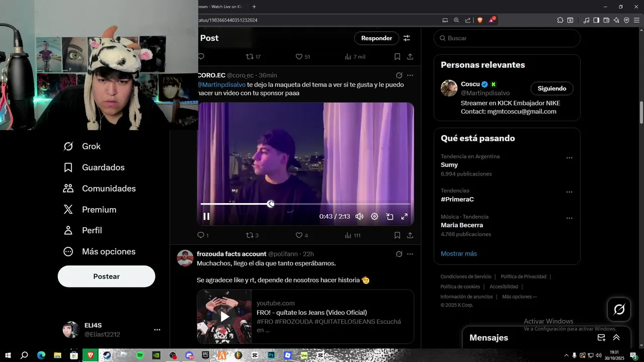Image resolution: width=644 pixels, height=362 pixels.
Task: Toggle the browser sidebar panel
Action: (x=596, y=20)
